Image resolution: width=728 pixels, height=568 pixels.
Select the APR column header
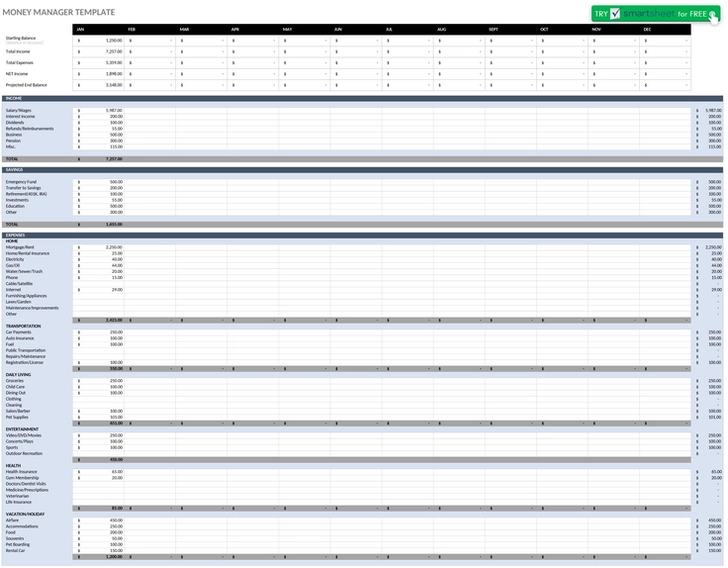tap(235, 30)
